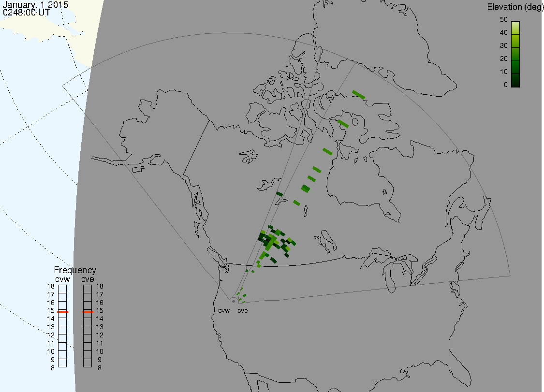Image resolution: width=544 pixels, height=392 pixels.
Task: Click the grey radar station dot above cvw label
Action: [x=234, y=302]
